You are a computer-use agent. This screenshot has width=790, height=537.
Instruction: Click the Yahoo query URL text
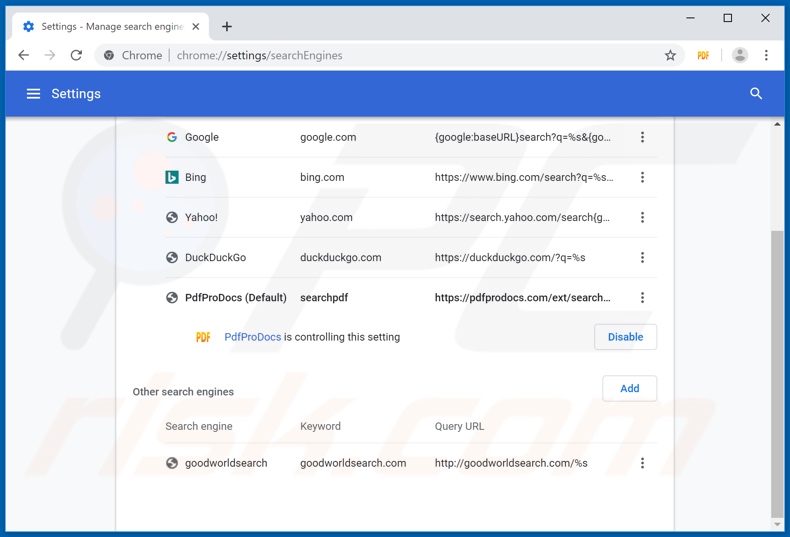[x=522, y=217]
